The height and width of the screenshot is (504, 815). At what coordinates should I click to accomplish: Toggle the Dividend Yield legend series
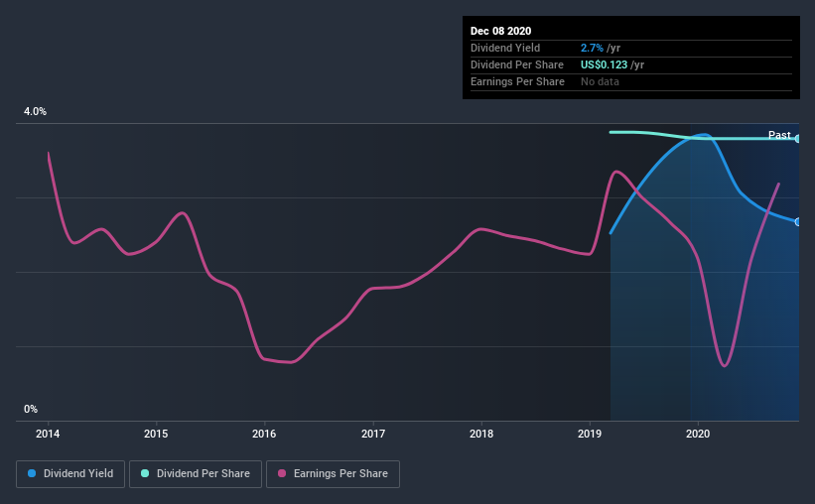click(x=70, y=474)
